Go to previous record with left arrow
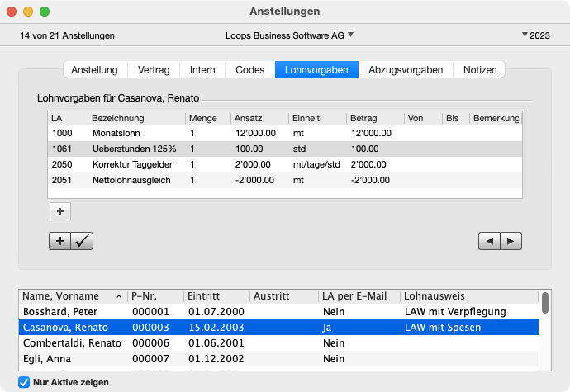 490,241
